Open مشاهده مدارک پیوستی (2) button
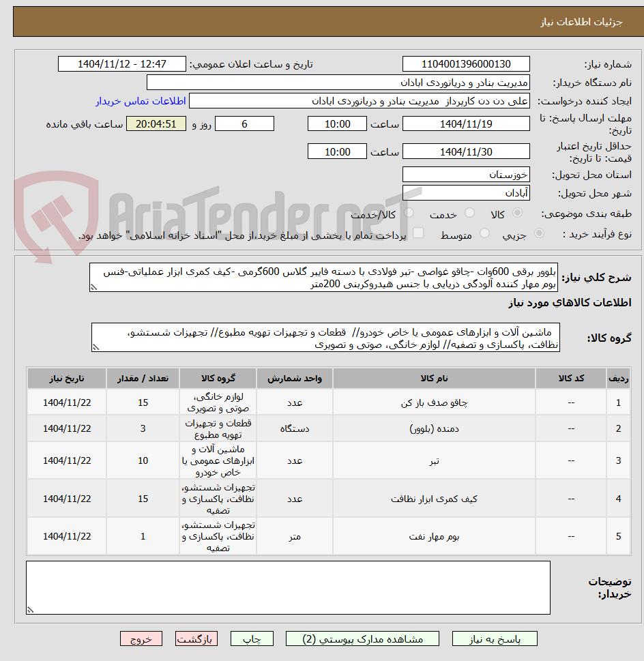Image resolution: width=644 pixels, height=661 pixels. click(362, 638)
